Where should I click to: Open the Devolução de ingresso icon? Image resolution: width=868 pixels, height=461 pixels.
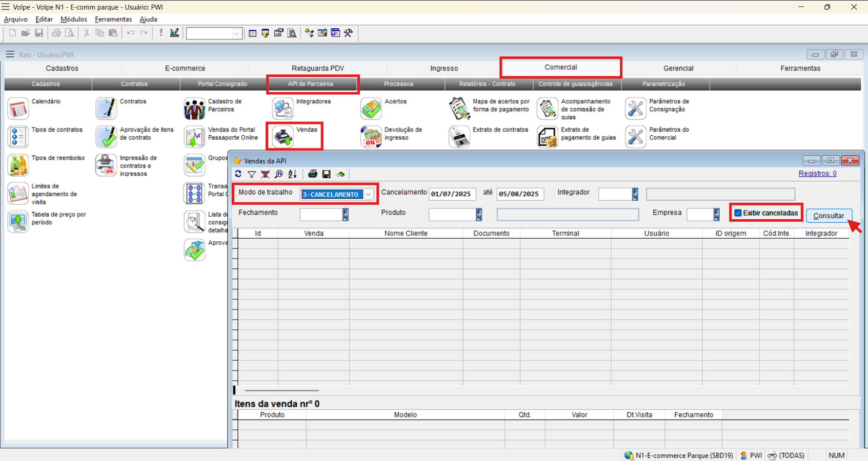(371, 137)
